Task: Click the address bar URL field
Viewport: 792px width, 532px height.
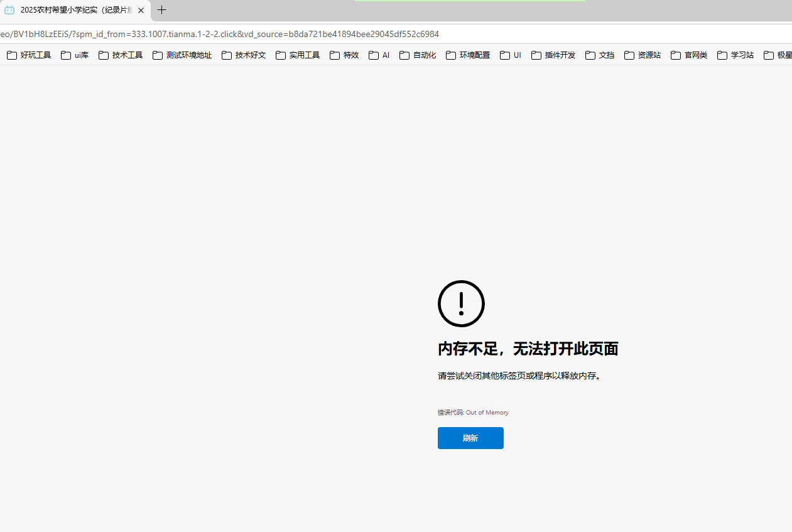Action: tap(396, 34)
